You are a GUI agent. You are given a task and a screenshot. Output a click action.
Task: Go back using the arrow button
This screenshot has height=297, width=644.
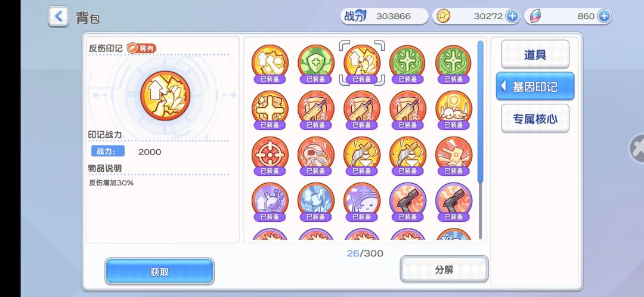[x=58, y=17]
